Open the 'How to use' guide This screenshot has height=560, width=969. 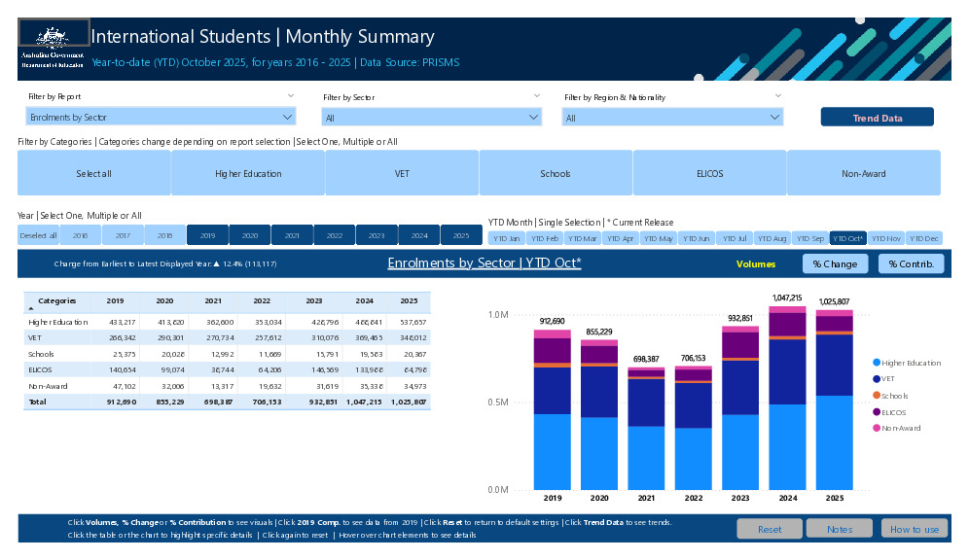tap(914, 529)
